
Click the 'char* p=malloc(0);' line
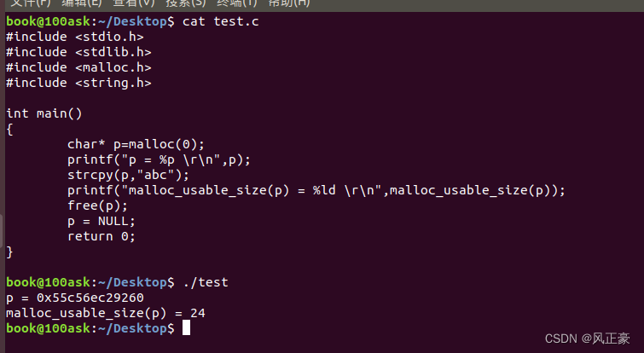click(x=136, y=144)
